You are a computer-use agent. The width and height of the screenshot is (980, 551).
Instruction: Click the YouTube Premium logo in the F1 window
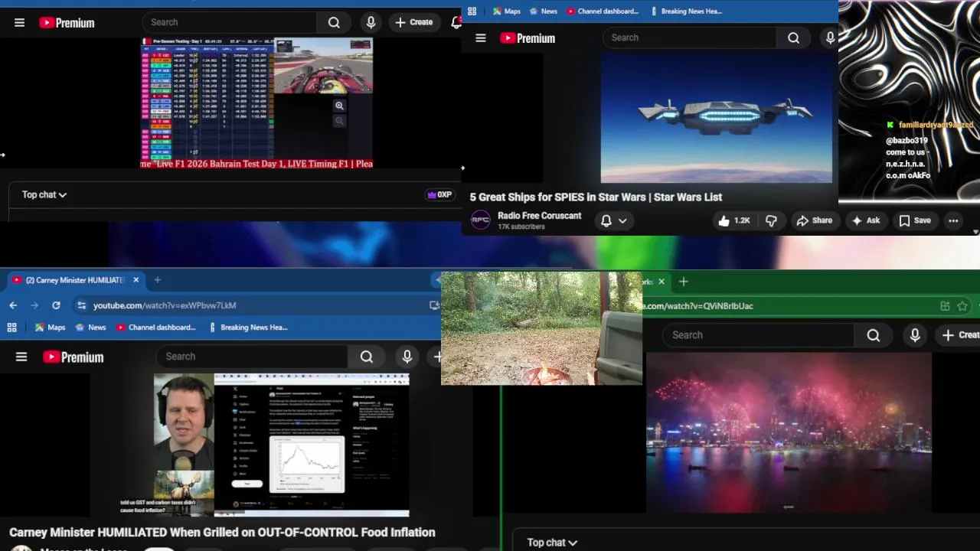[x=67, y=23]
